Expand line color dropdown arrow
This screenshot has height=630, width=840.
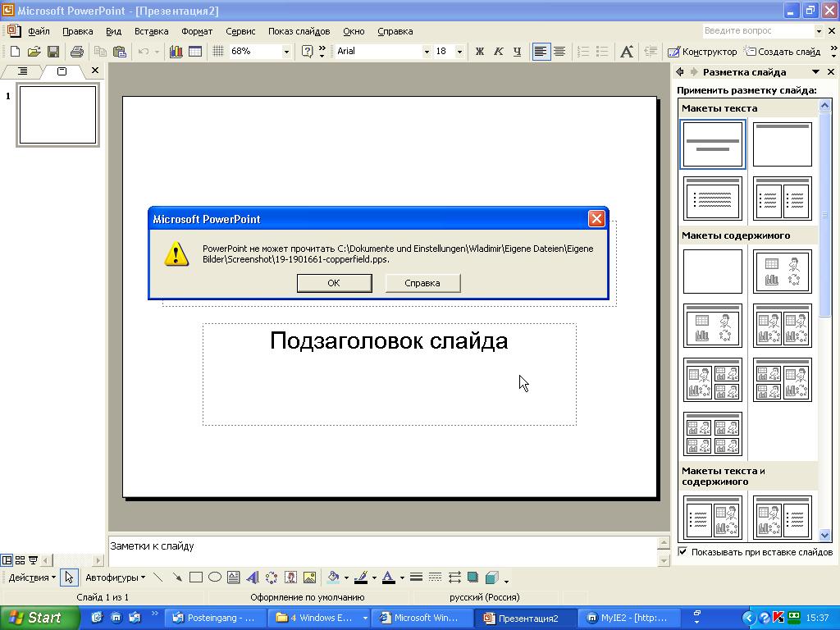point(374,577)
